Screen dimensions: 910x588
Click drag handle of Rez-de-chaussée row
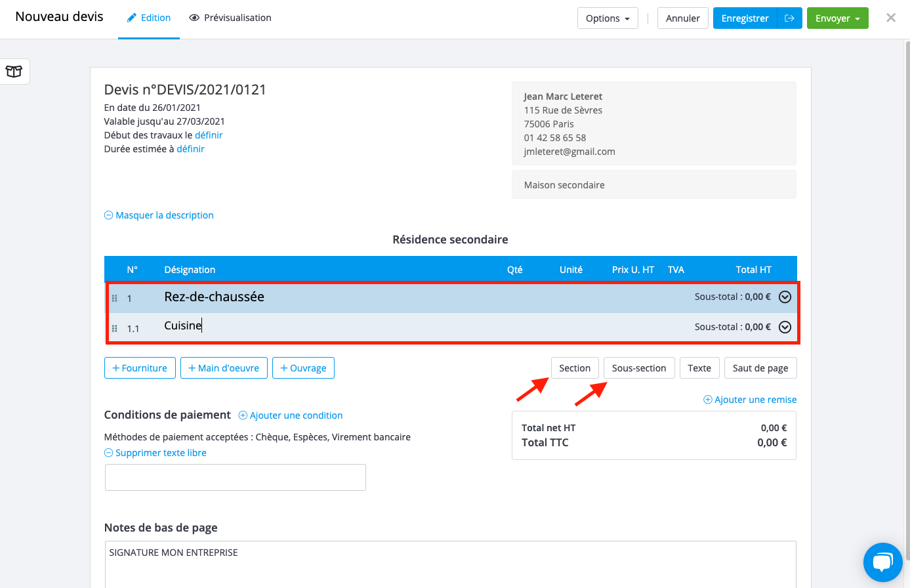click(115, 298)
